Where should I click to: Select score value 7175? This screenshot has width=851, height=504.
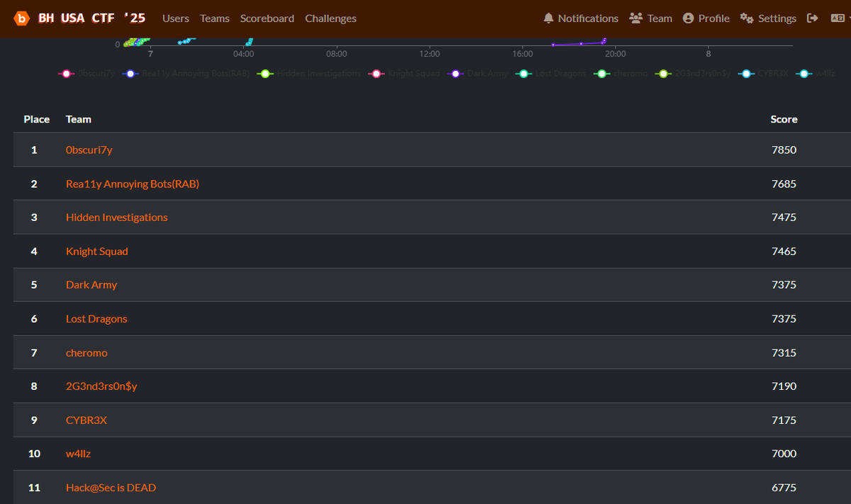click(784, 420)
